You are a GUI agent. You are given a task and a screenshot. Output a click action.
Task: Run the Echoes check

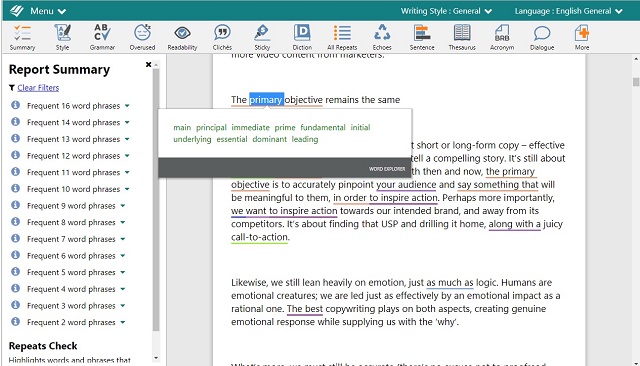pyautogui.click(x=382, y=37)
